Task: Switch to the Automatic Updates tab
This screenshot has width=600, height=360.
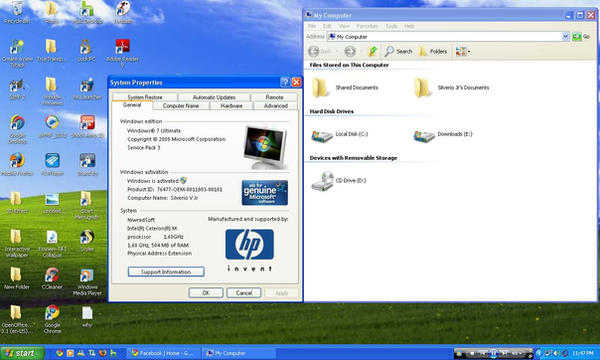Action: [x=214, y=97]
